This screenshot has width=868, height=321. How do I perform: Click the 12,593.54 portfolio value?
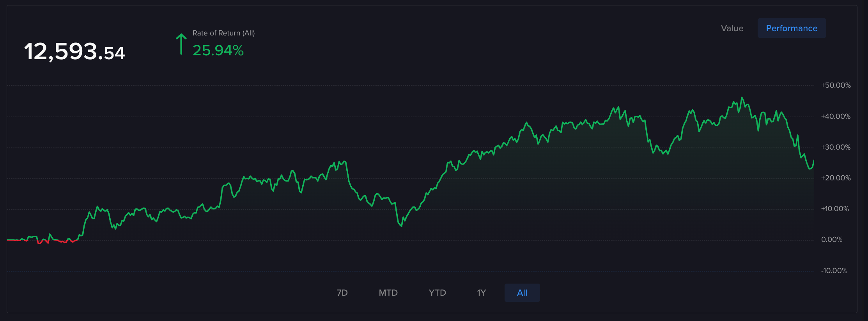[74, 52]
